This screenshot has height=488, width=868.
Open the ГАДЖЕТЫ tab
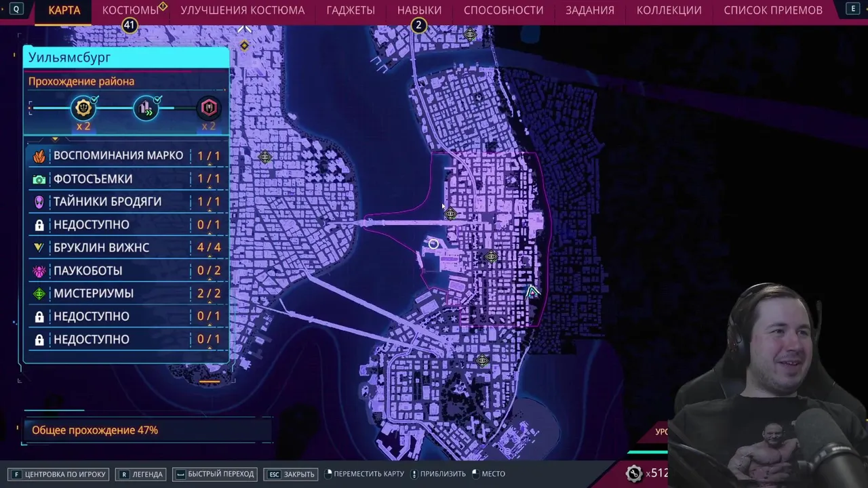(x=351, y=10)
